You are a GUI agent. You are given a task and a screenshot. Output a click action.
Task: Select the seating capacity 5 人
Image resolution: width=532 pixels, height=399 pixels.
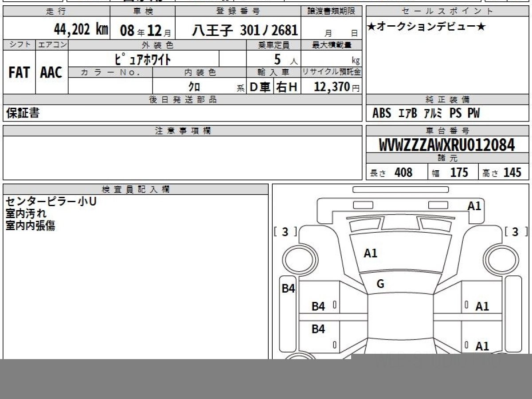pyautogui.click(x=286, y=59)
